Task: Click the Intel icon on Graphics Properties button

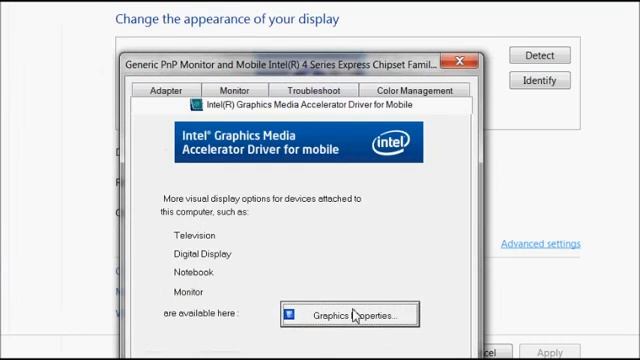Action: tap(289, 314)
